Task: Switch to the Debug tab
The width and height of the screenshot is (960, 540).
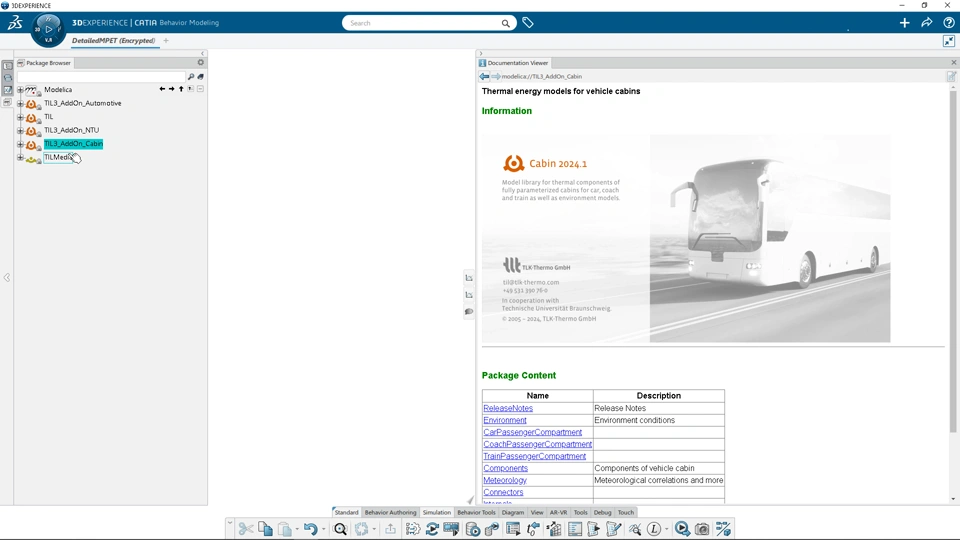Action: pos(602,512)
